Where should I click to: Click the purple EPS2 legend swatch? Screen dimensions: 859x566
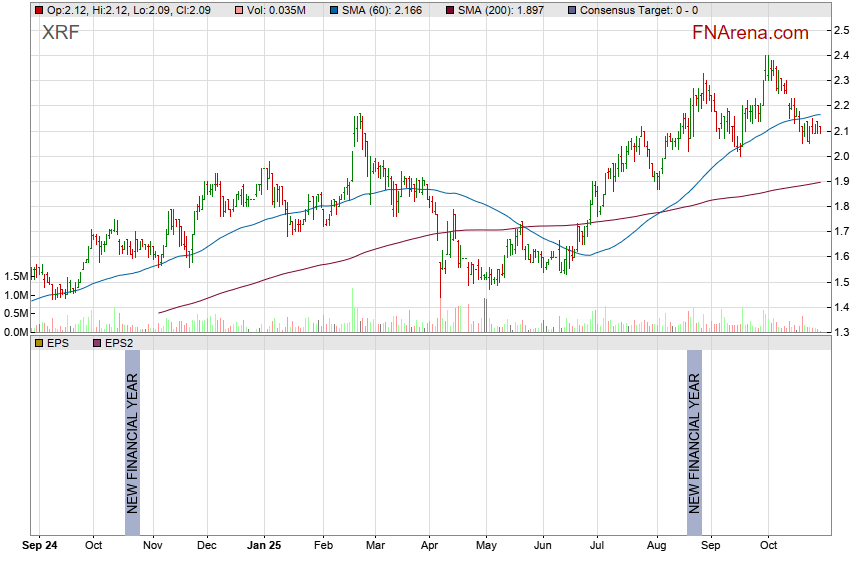click(97, 343)
